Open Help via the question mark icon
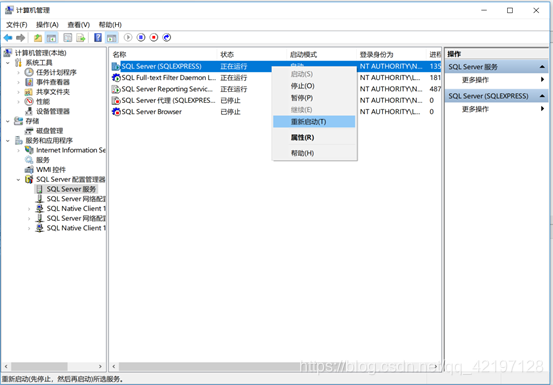Viewport: 553px width, 385px height. pyautogui.click(x=98, y=37)
